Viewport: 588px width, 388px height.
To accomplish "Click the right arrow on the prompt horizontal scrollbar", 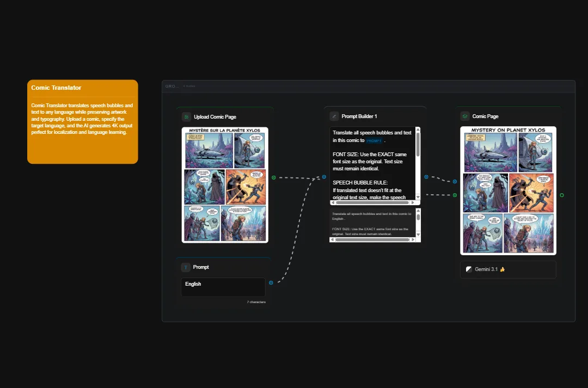I will [x=412, y=202].
